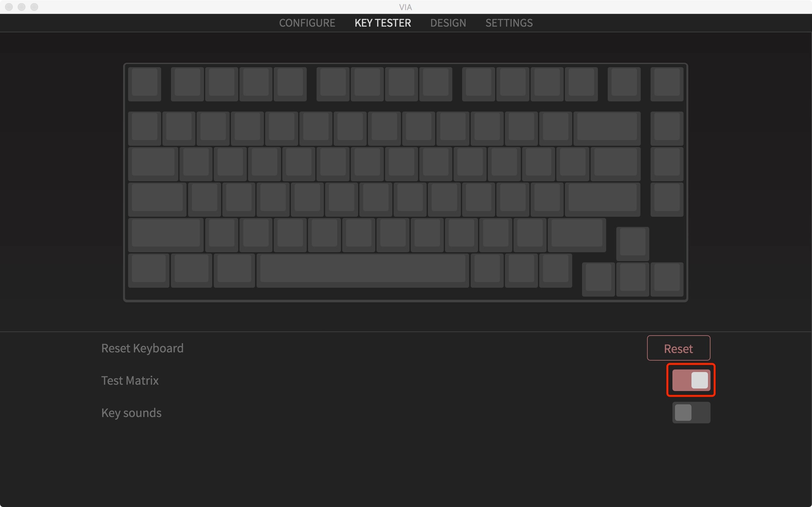Enable Key sounds toggle

(x=691, y=412)
